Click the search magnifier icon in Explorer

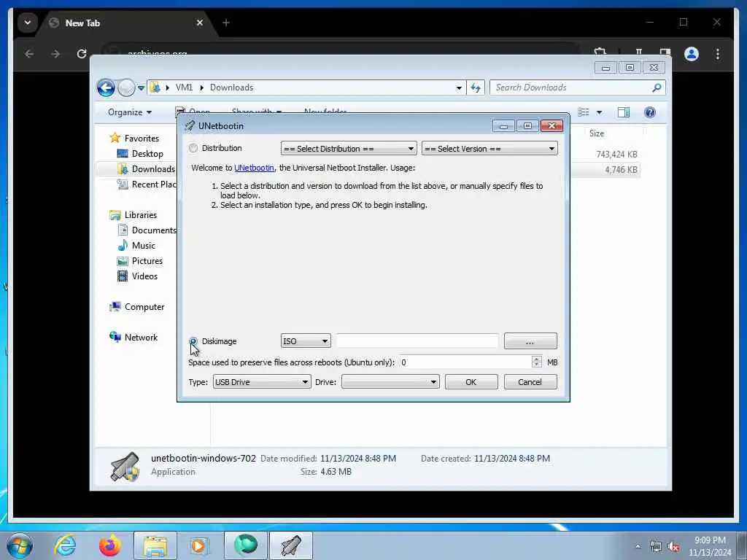pos(657,87)
